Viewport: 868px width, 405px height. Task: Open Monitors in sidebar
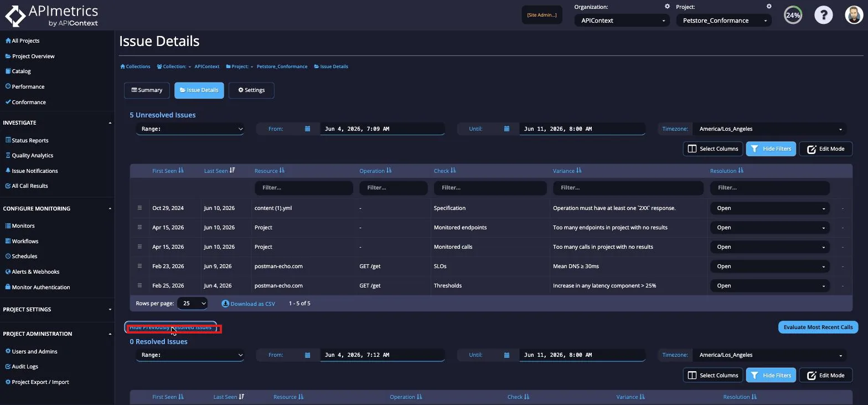click(x=20, y=225)
